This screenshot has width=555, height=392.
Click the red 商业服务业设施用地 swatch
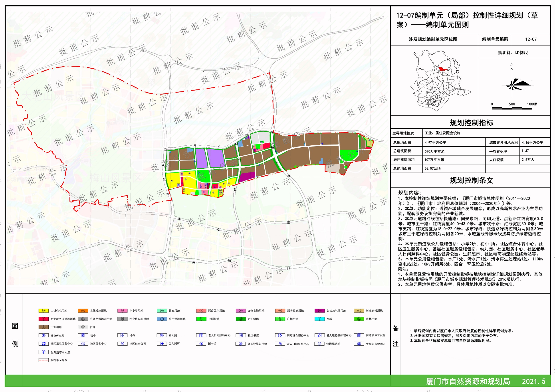(x=44, y=319)
